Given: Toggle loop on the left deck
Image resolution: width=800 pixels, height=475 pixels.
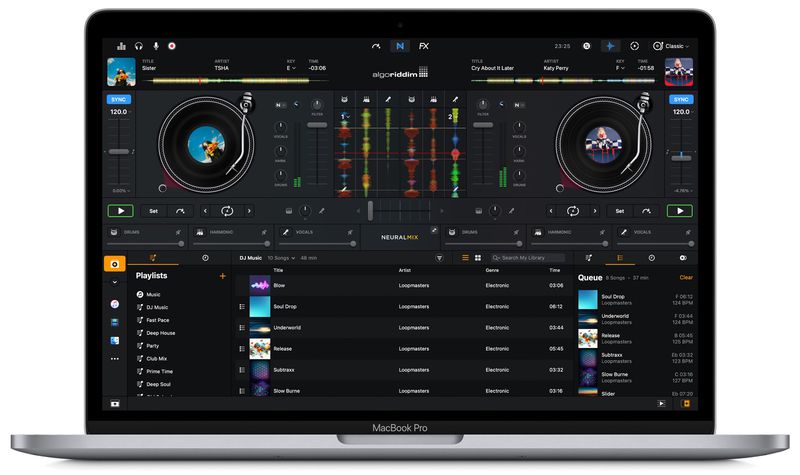Looking at the screenshot, I should tap(227, 211).
